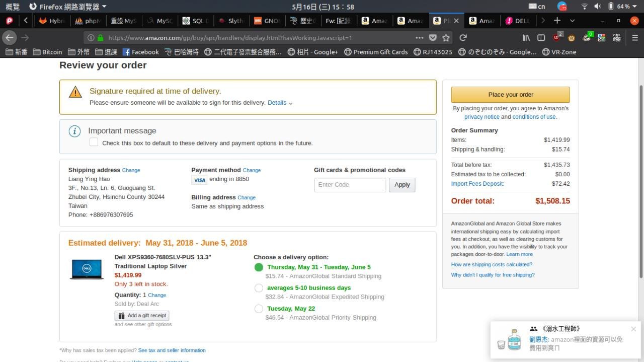The width and height of the screenshot is (644, 362).
Task: Click Add a gift receipt button
Action: pyautogui.click(x=142, y=316)
